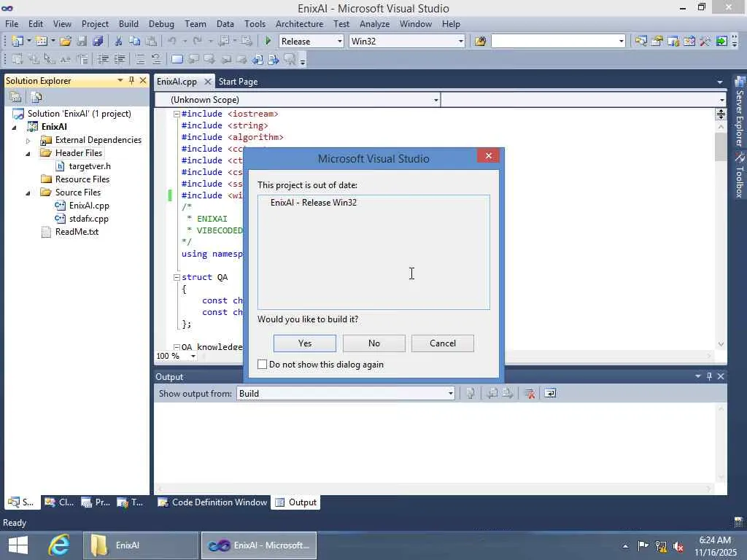This screenshot has width=747, height=560.
Task: Switch to the Code Definition Window tab
Action: tap(212, 502)
